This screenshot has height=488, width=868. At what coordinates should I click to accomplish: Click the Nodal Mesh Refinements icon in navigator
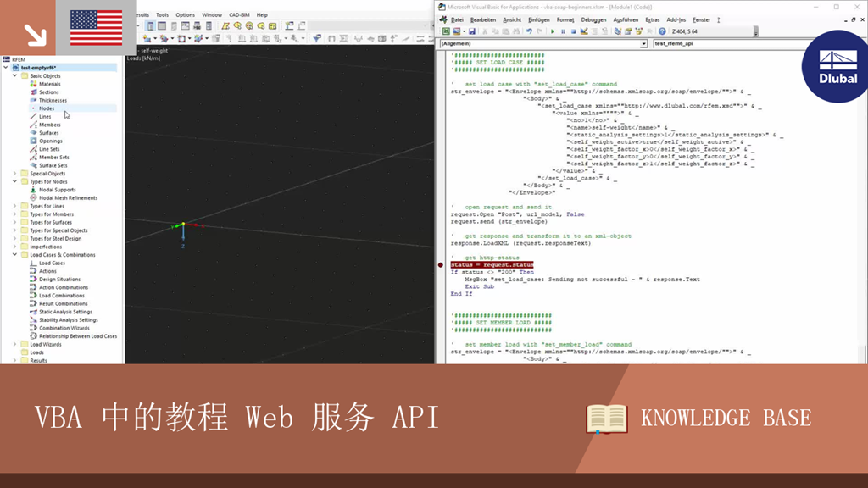click(33, 197)
